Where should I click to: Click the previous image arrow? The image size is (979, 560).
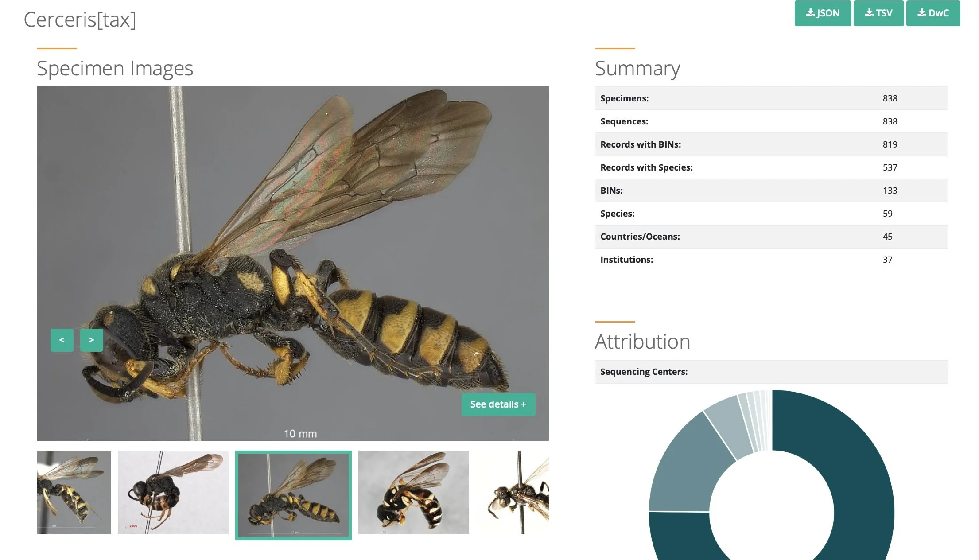(x=62, y=340)
